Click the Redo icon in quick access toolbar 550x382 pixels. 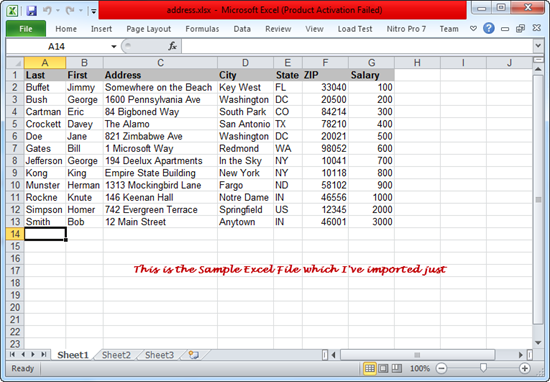(x=70, y=11)
